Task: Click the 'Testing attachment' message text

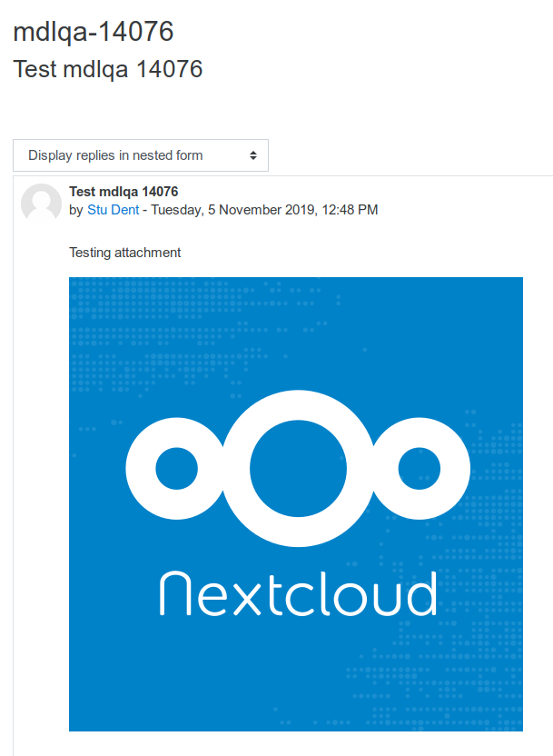Action: (125, 253)
